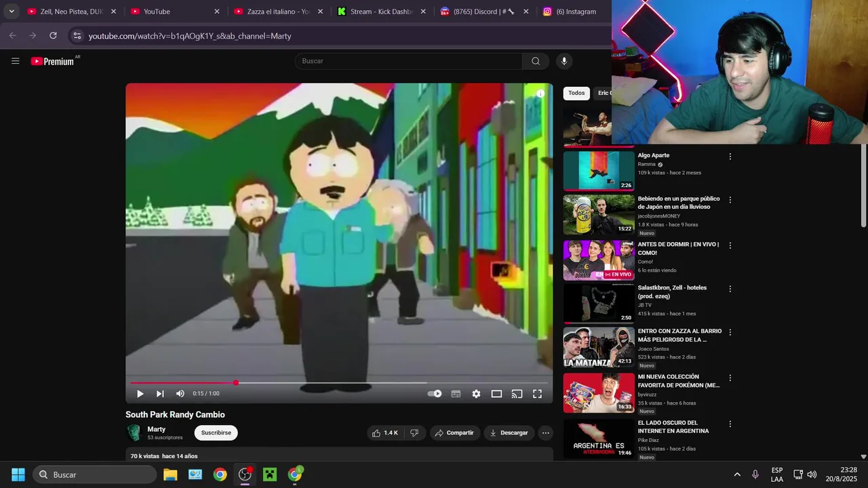This screenshot has height=488, width=868.
Task: Open EL LADO OSCURO DEL INTERNET thumbnail
Action: [x=599, y=439]
